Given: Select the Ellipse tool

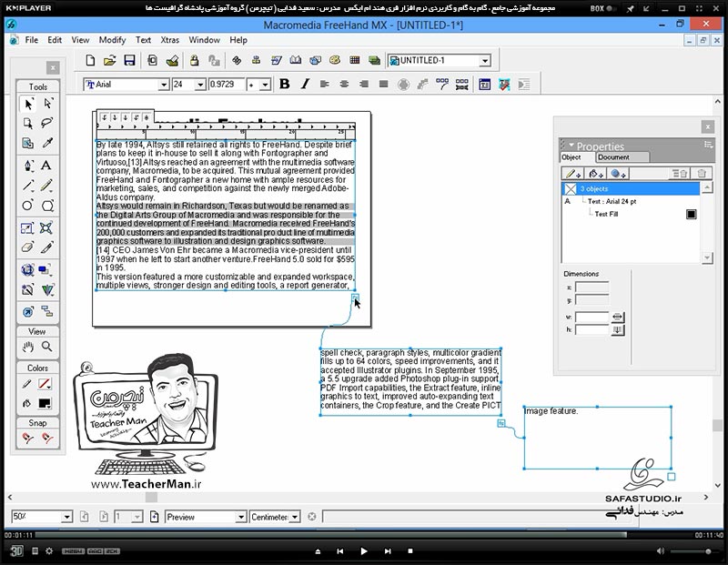Looking at the screenshot, I should point(28,206).
